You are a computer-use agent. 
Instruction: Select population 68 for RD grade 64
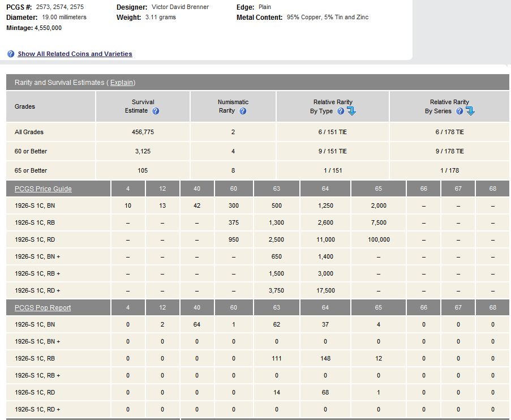pos(325,392)
